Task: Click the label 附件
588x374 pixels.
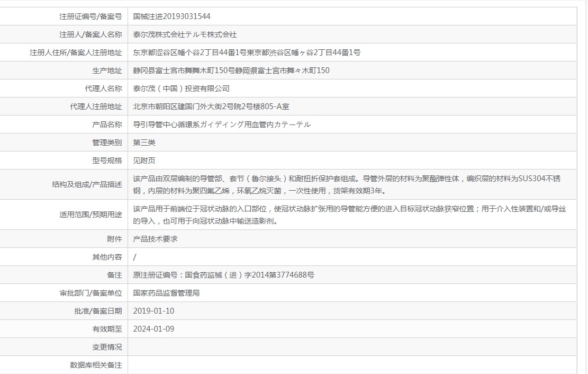Action: 115,239
